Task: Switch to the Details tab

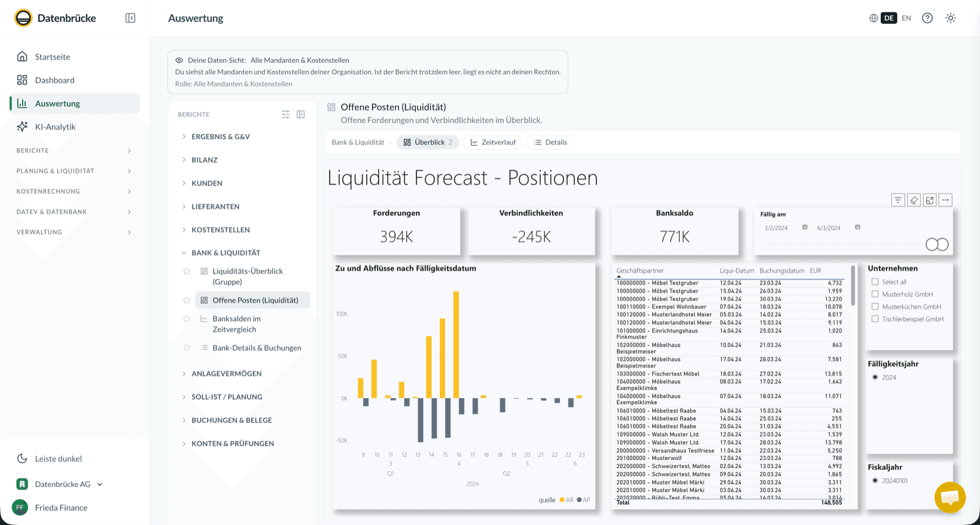Action: click(551, 142)
